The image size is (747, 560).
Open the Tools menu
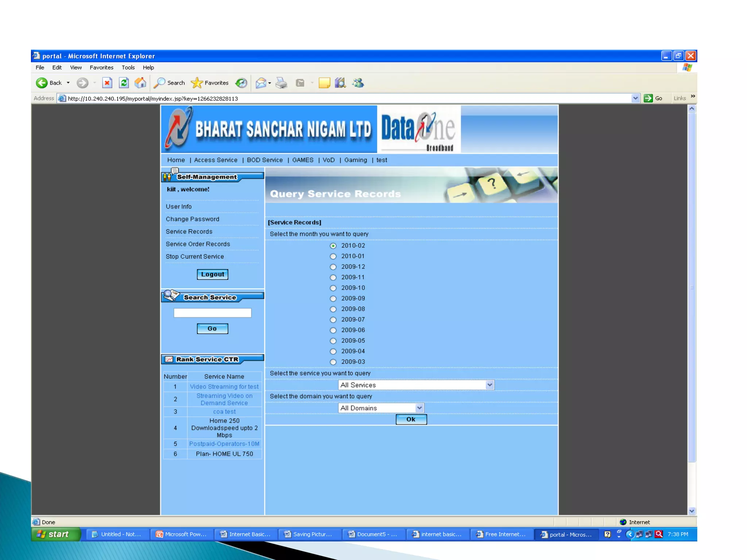[x=128, y=67]
